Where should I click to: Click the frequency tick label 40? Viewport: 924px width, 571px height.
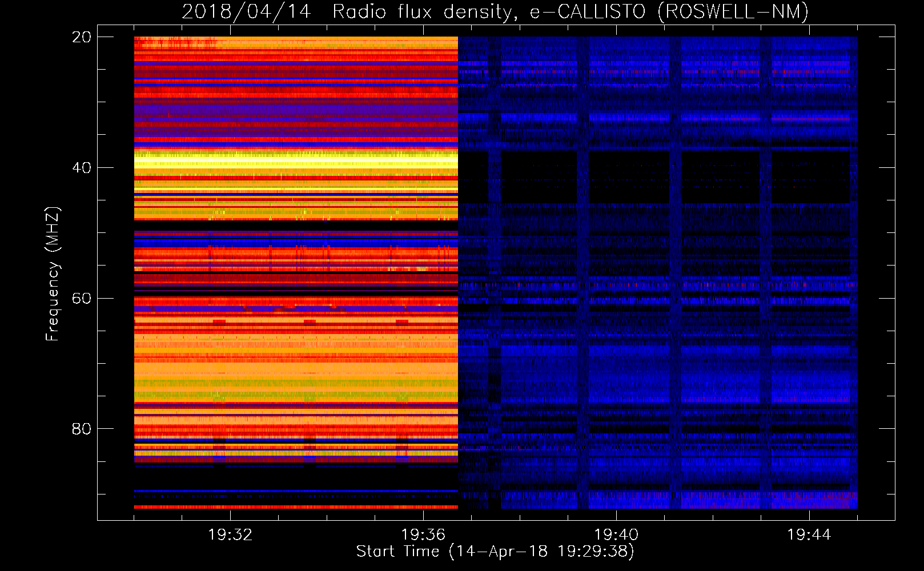82,168
